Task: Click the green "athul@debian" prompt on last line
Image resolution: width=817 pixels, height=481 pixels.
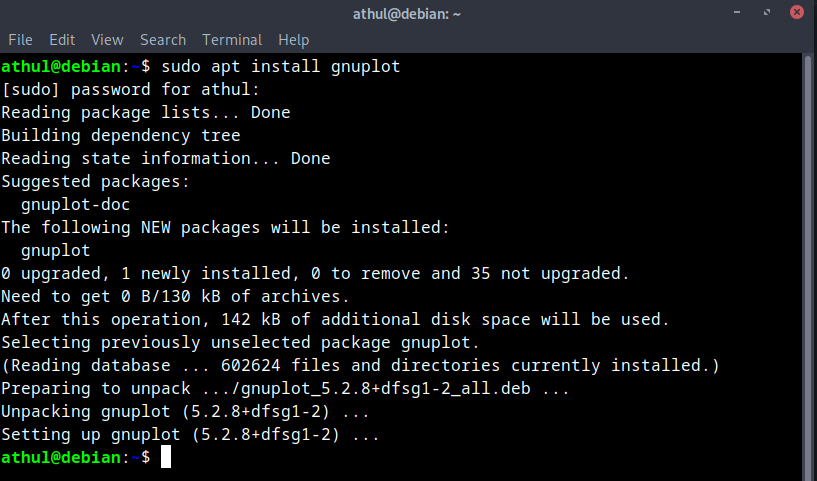Action: (x=60, y=457)
